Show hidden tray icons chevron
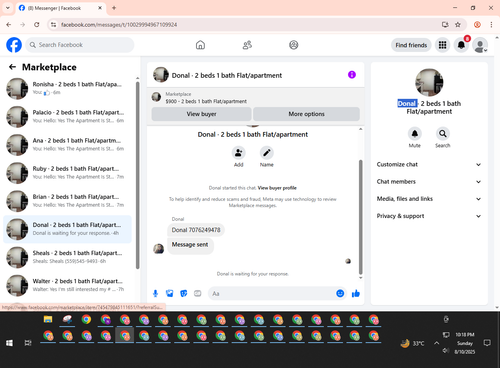 (436, 343)
